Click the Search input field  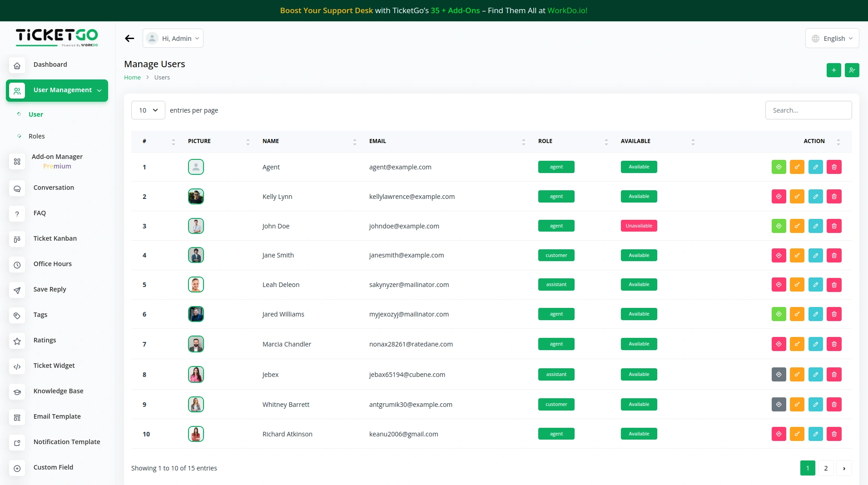pos(808,110)
